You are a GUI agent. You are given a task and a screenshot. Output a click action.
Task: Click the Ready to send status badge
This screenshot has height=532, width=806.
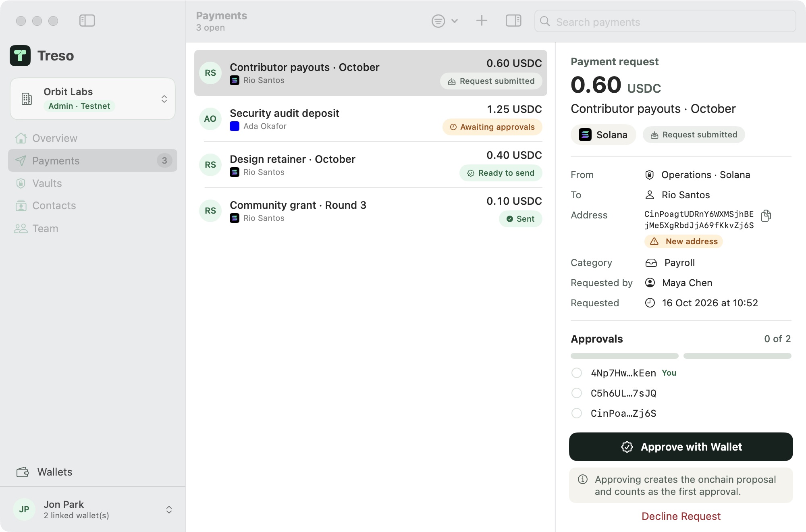tap(501, 173)
